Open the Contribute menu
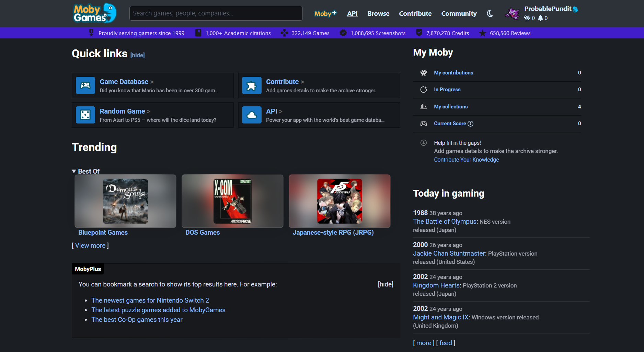Viewport: 644px width, 352px height. 415,13
